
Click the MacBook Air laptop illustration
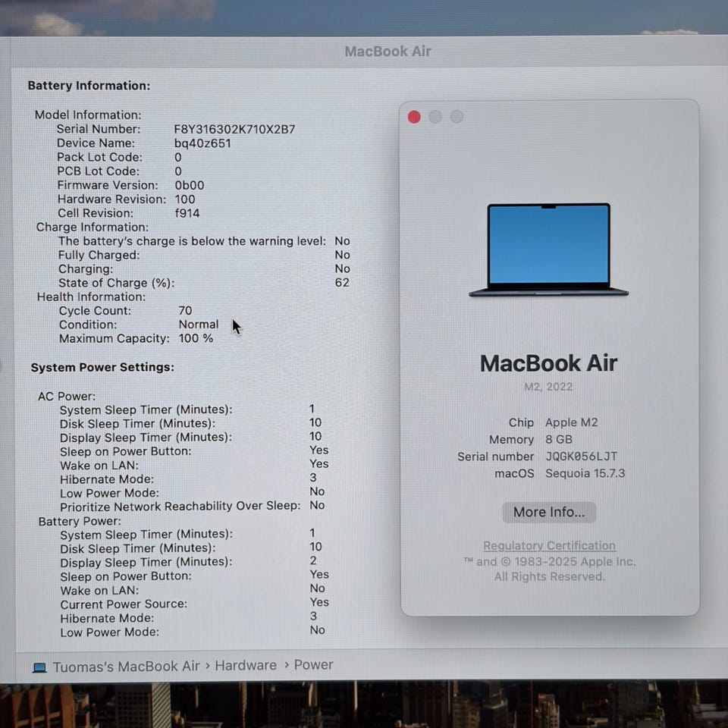click(x=549, y=249)
